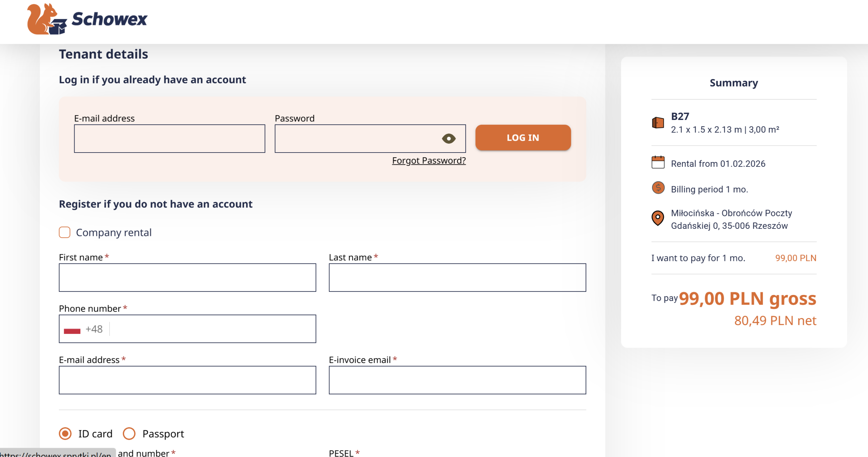Click the Schowex squirrel logo
868x457 pixels.
pyautogui.click(x=46, y=19)
